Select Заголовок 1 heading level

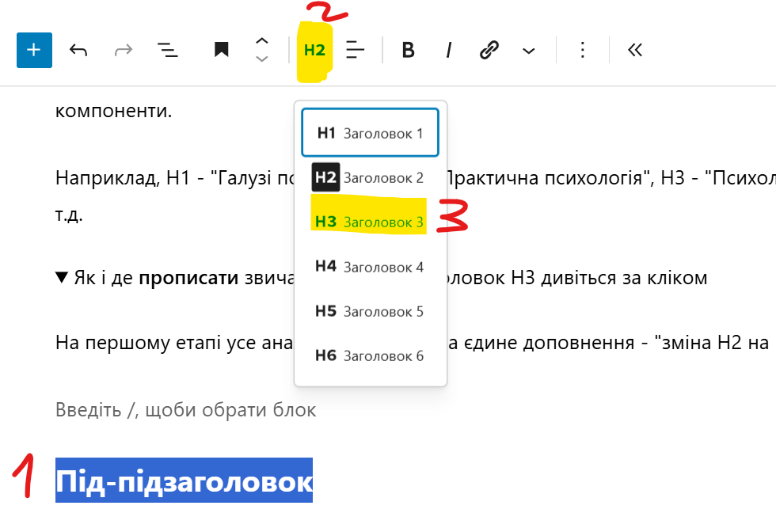pos(370,133)
